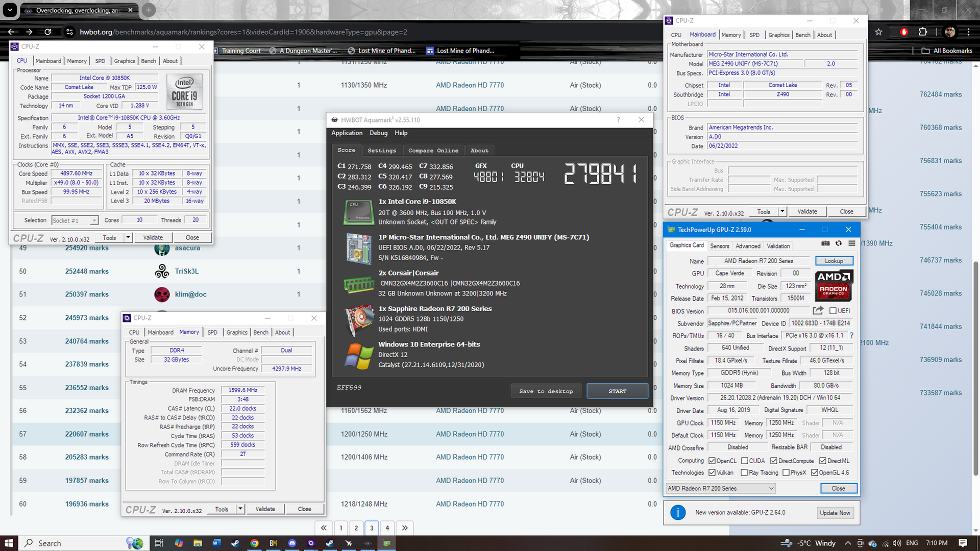This screenshot has height=551, width=980.
Task: Open the Chrome three-dot menu
Action: [968, 32]
